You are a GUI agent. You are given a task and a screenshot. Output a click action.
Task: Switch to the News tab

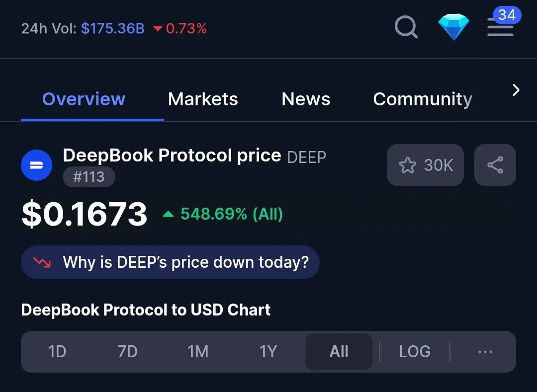[x=306, y=99]
